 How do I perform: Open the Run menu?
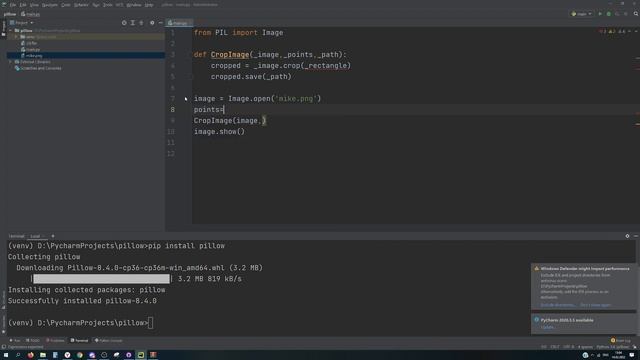pyautogui.click(x=96, y=5)
